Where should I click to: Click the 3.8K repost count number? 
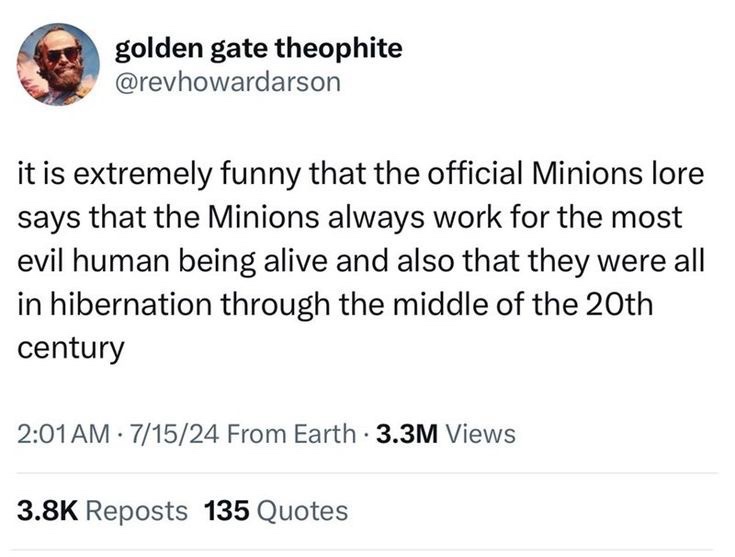point(47,511)
